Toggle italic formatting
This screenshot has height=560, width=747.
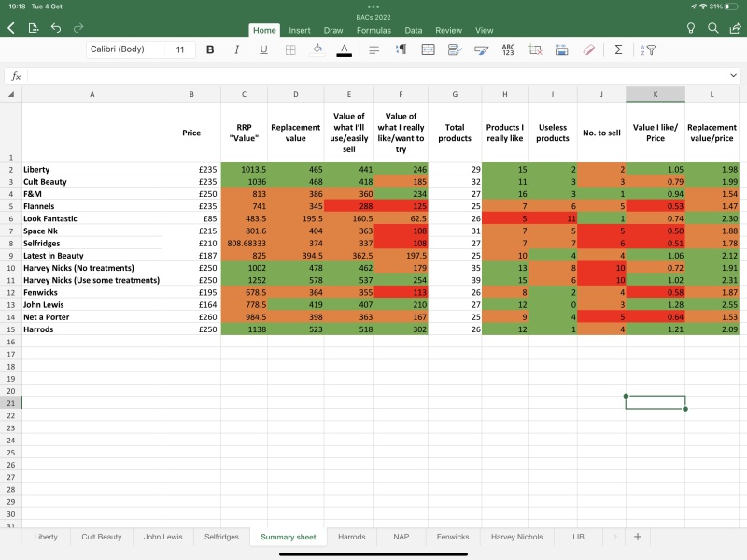(237, 49)
